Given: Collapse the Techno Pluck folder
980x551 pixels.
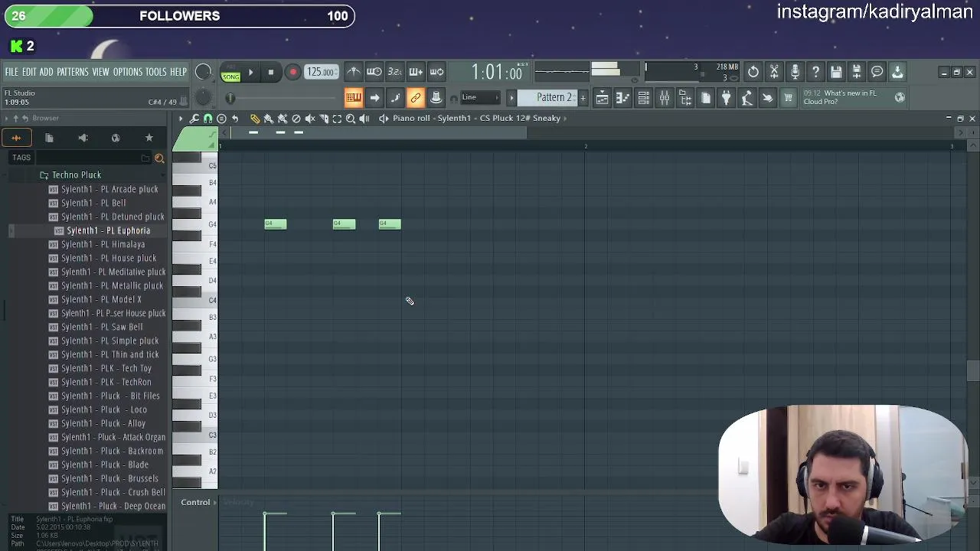Looking at the screenshot, I should [x=76, y=175].
